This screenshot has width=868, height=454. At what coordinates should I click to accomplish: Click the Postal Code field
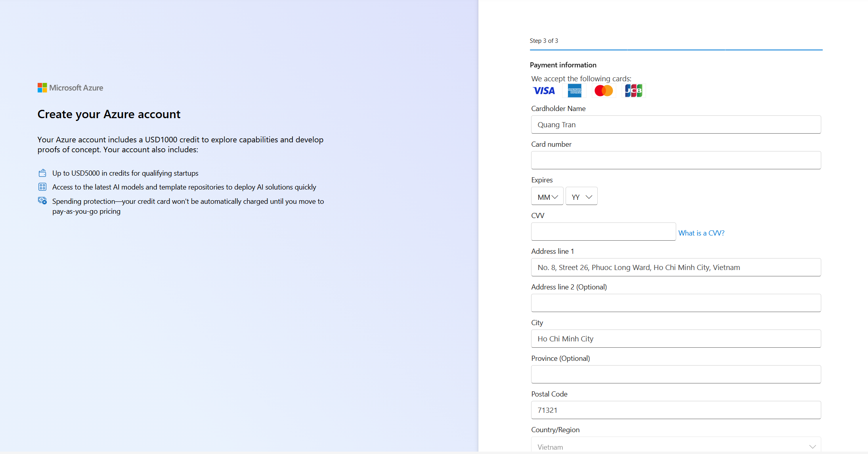click(676, 410)
